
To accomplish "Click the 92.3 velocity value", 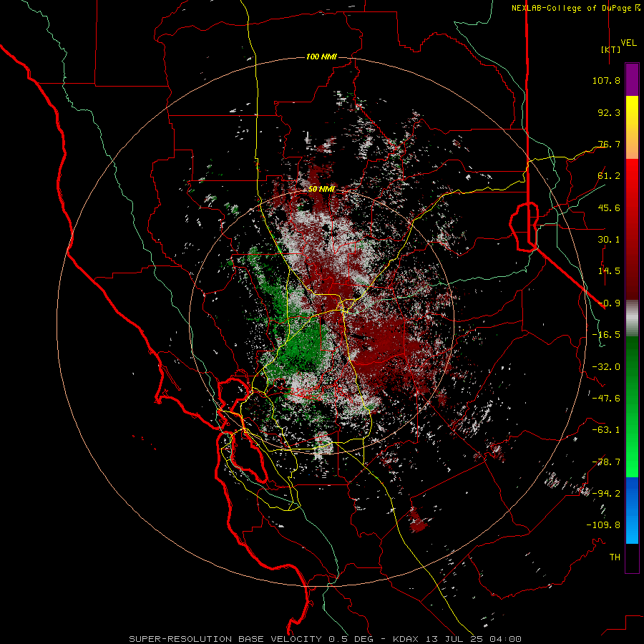I will 609,112.
